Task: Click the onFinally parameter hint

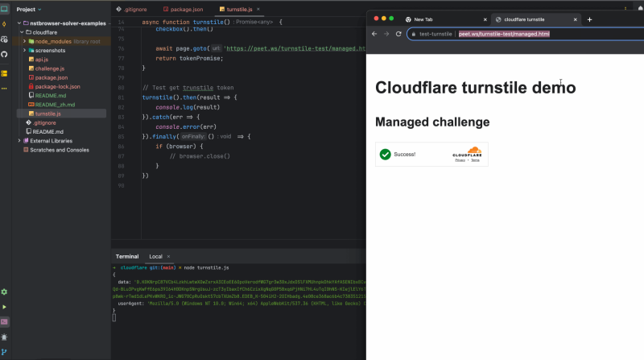Action: (x=193, y=136)
